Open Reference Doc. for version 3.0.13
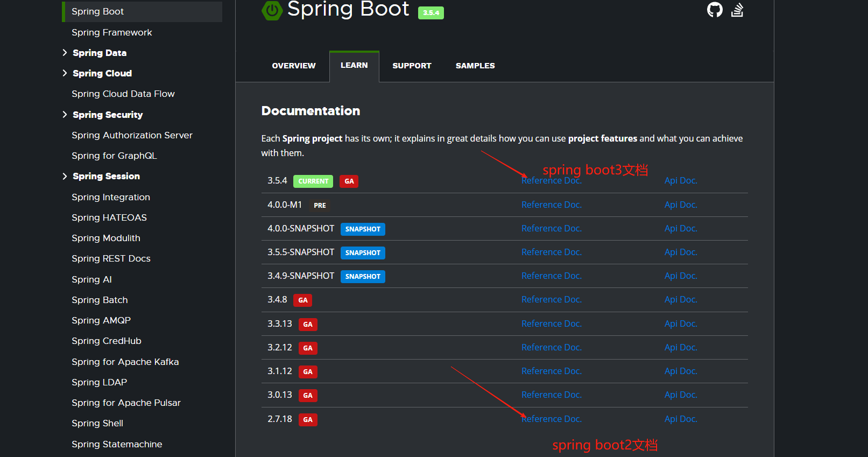This screenshot has height=457, width=868. coord(552,395)
